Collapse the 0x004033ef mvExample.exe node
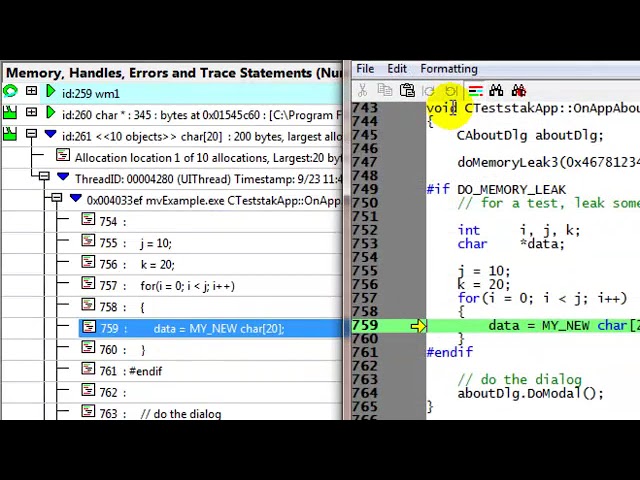The width and height of the screenshot is (640, 480). [x=57, y=198]
